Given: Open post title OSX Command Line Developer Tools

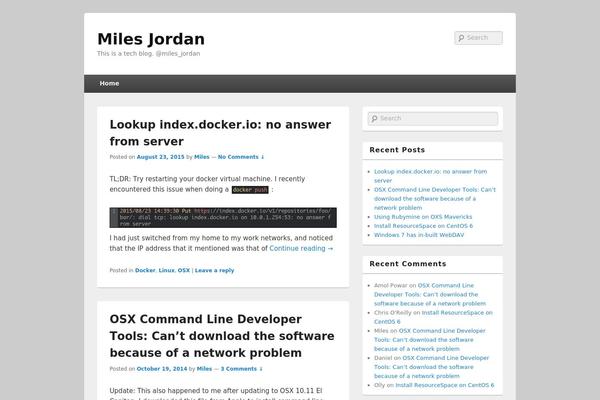Looking at the screenshot, I should click(222, 336).
